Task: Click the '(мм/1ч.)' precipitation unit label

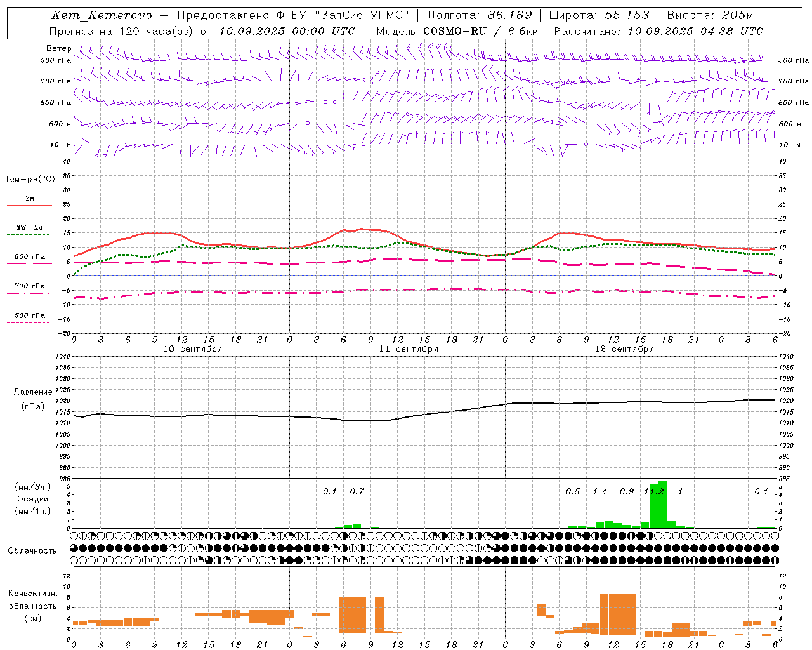Action: click(x=32, y=511)
